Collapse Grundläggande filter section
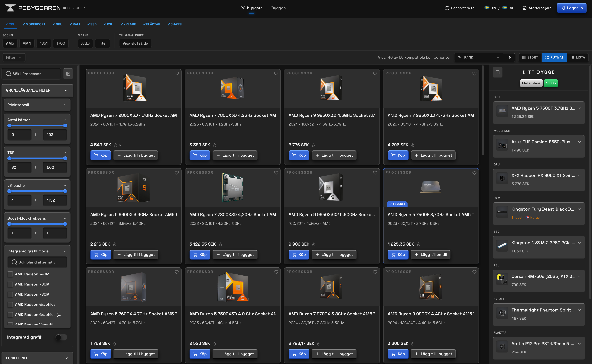592x364 pixels. point(37,91)
